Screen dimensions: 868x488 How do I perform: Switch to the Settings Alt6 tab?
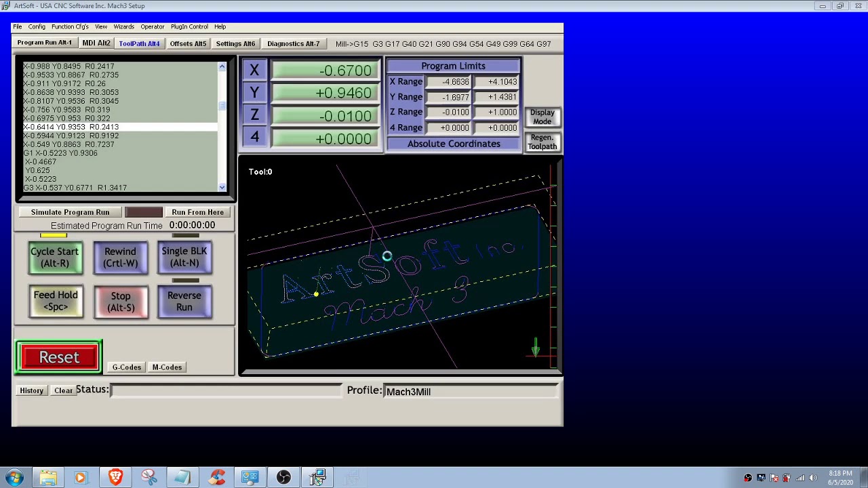(x=235, y=43)
